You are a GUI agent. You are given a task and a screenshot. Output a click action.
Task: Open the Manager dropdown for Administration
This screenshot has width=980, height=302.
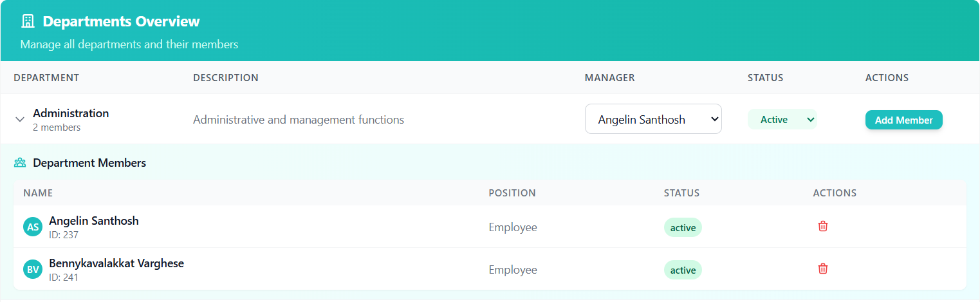[x=652, y=119]
